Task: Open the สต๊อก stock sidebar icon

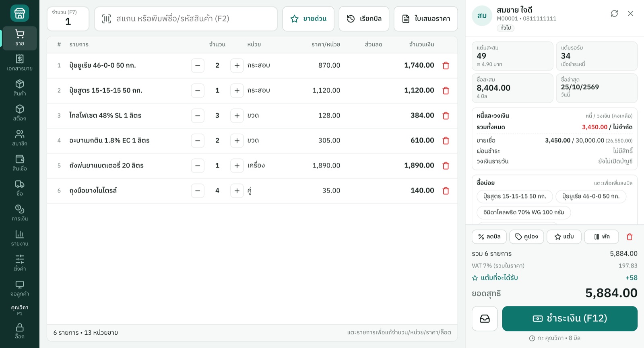Action: (x=20, y=113)
